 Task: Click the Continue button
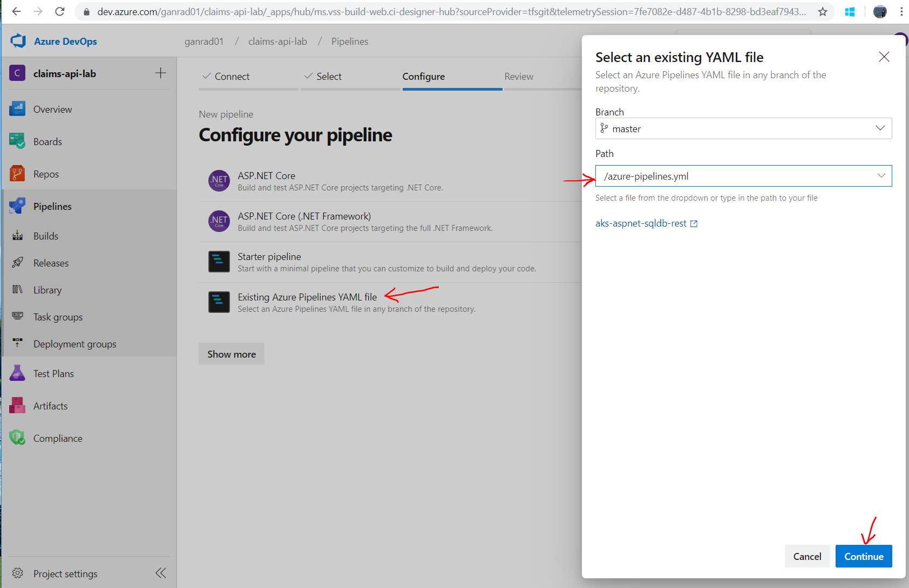point(864,556)
